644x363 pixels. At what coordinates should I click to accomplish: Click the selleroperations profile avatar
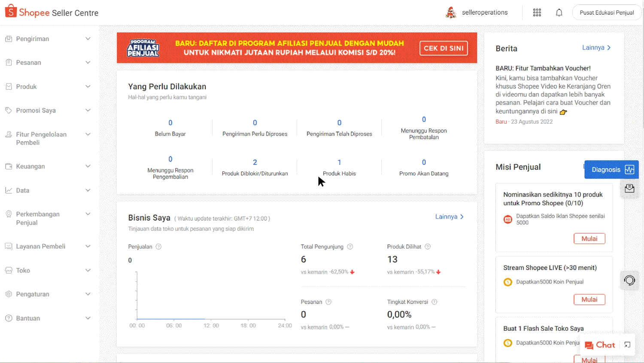[x=451, y=12]
